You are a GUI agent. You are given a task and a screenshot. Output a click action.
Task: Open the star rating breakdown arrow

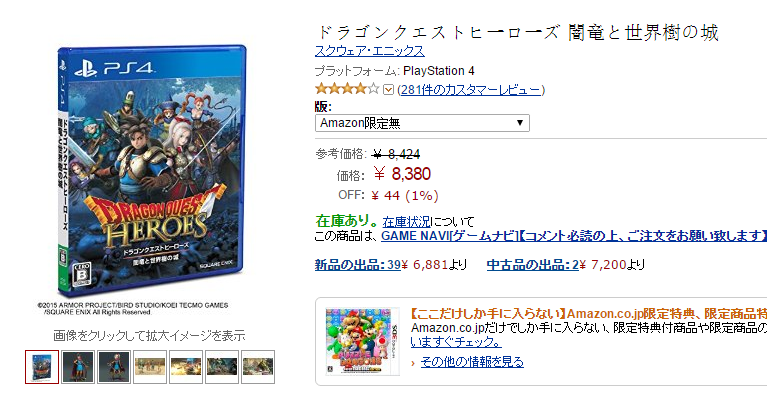pos(388,90)
